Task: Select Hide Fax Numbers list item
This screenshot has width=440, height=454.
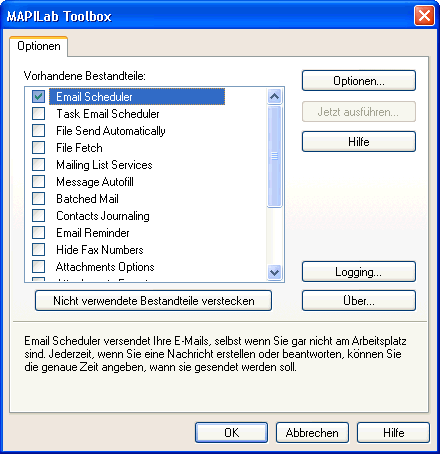Action: [x=100, y=250]
